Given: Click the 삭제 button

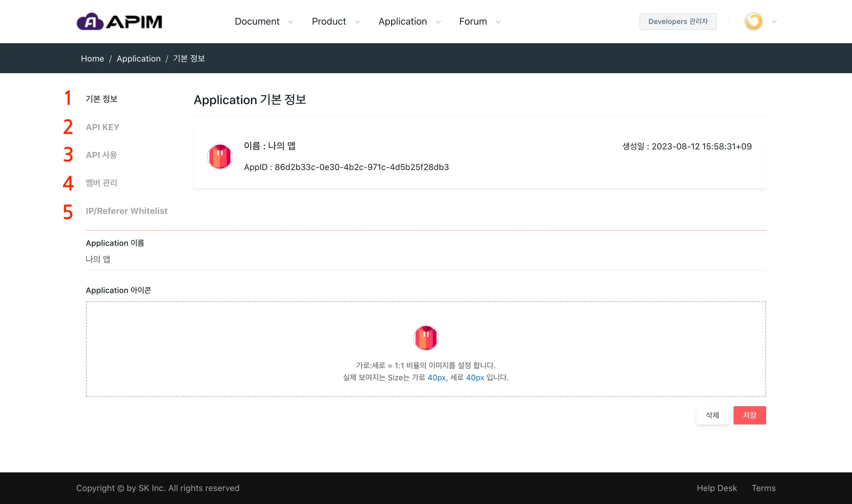Looking at the screenshot, I should pos(712,415).
